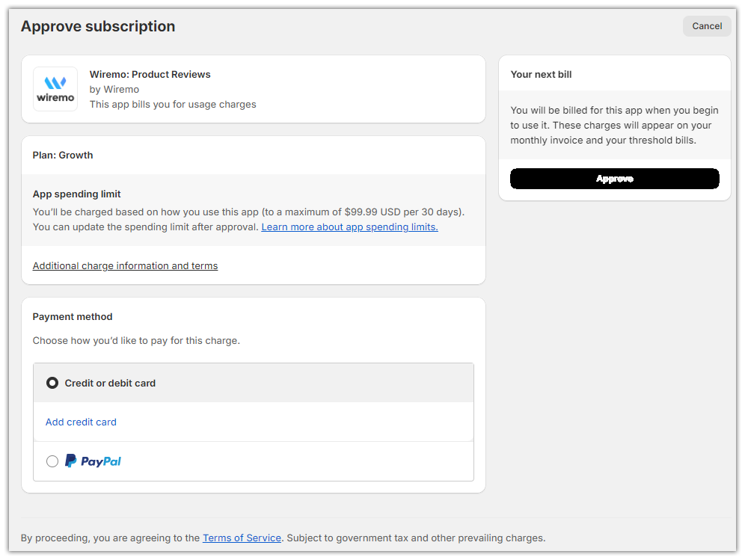Click the Approve subscription page title
The height and width of the screenshot is (560, 745).
coord(98,26)
